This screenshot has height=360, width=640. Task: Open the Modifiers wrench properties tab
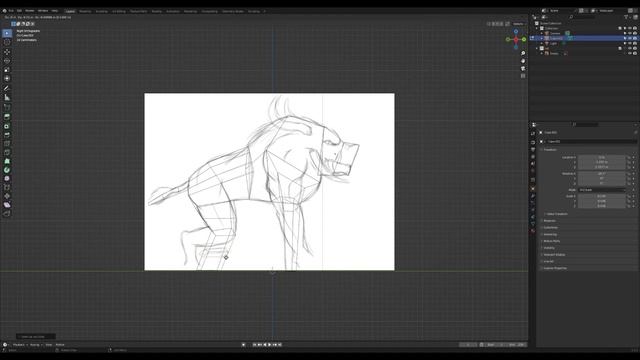[533, 196]
